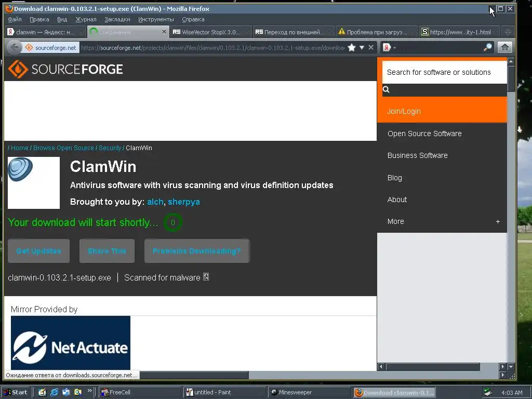This screenshot has width=532, height=399.
Task: Open the URL history dropdown arrow
Action: click(362, 47)
